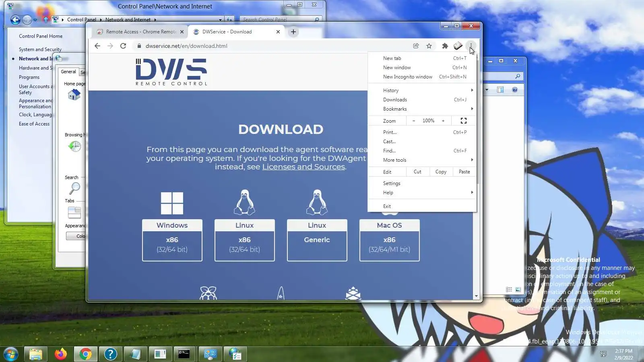
Task: Open Windows Explorer from taskbar
Action: [36, 354]
